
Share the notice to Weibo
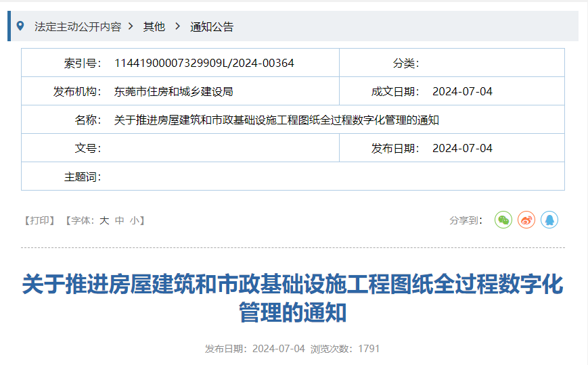point(526,220)
